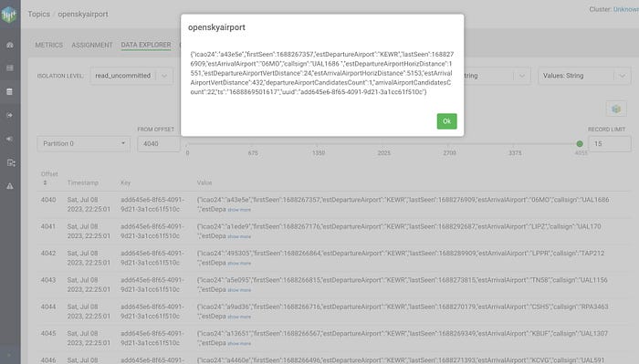This screenshot has width=639, height=364.
Task: Open the connectors arrow sidebar icon
Action: pos(10,115)
